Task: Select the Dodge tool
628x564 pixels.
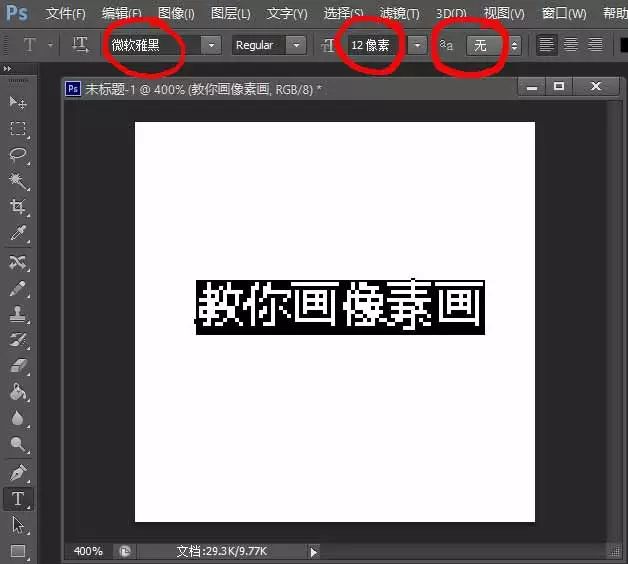Action: click(18, 444)
